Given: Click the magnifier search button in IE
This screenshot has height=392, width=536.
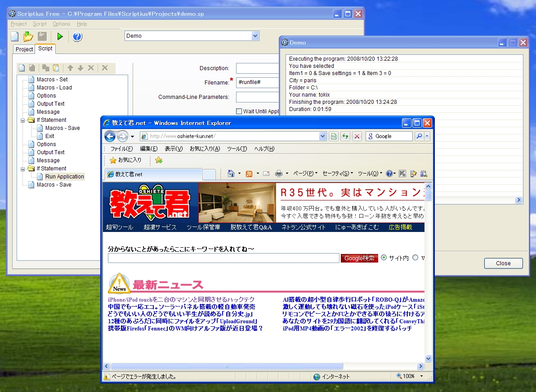Looking at the screenshot, I should tap(419, 136).
